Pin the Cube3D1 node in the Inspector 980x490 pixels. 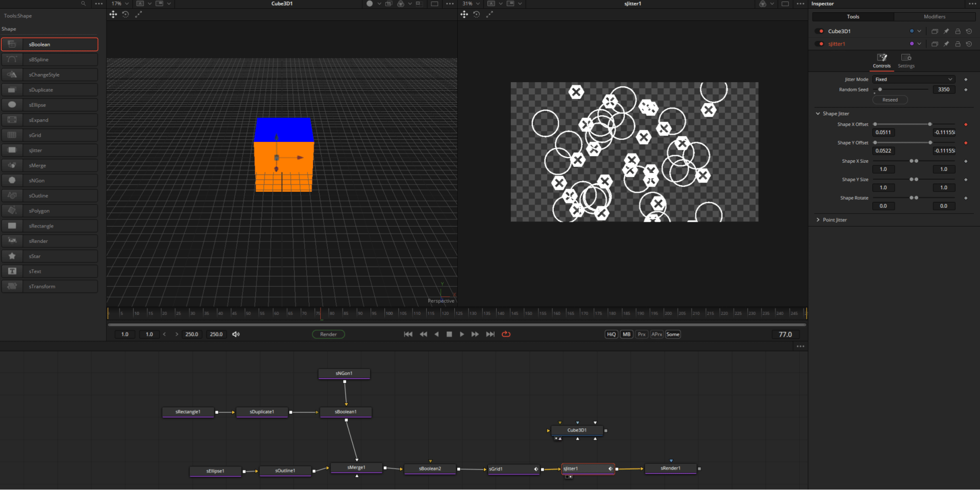[x=946, y=31]
